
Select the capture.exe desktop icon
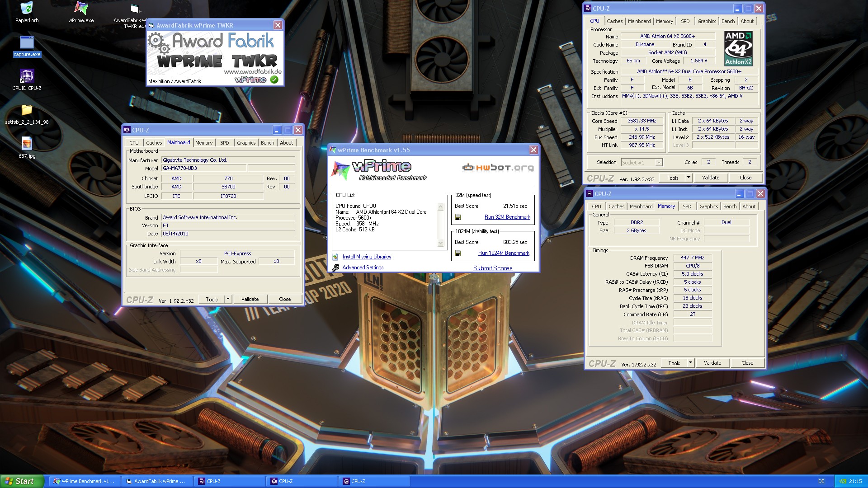pyautogui.click(x=27, y=47)
